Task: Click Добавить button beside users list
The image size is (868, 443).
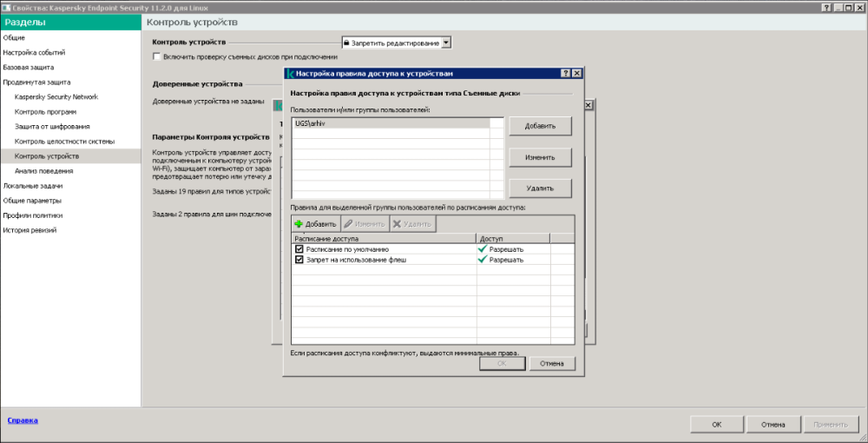Action: pyautogui.click(x=540, y=126)
